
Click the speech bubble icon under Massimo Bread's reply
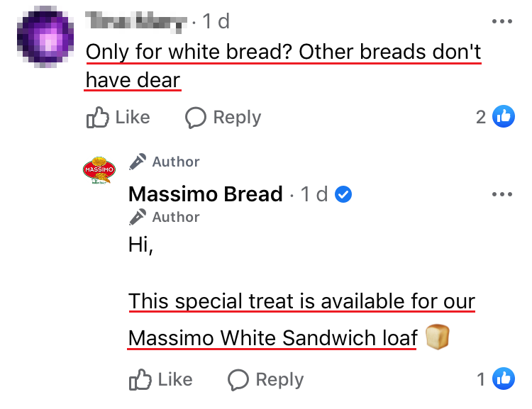click(238, 380)
